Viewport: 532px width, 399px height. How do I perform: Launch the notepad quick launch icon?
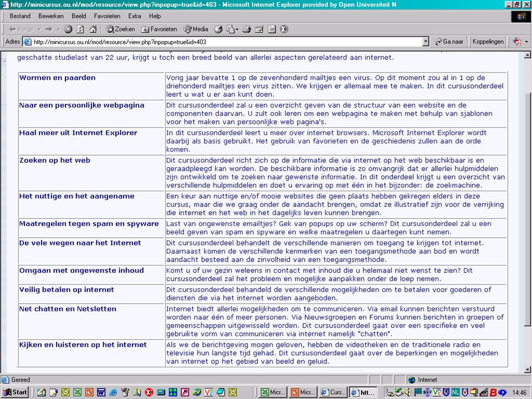tap(54, 392)
